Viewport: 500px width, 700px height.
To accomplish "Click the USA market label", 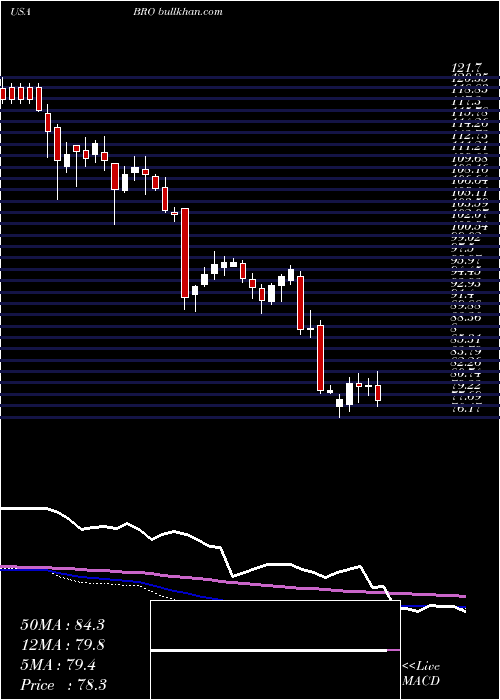I will (x=20, y=12).
